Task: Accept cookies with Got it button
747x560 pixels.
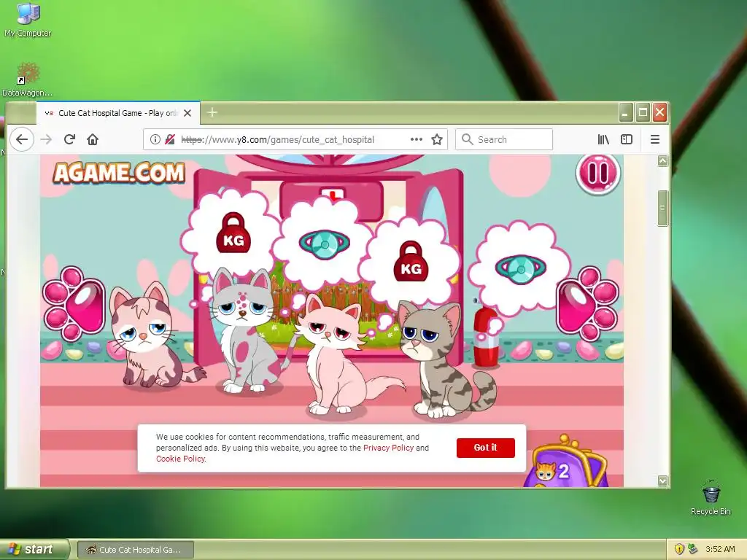Action: tap(485, 448)
